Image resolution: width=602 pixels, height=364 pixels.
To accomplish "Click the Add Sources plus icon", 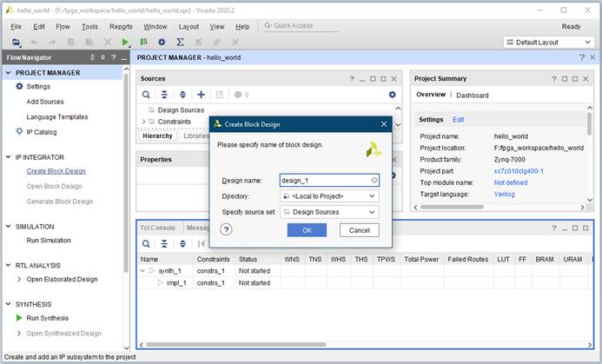I will [x=201, y=95].
